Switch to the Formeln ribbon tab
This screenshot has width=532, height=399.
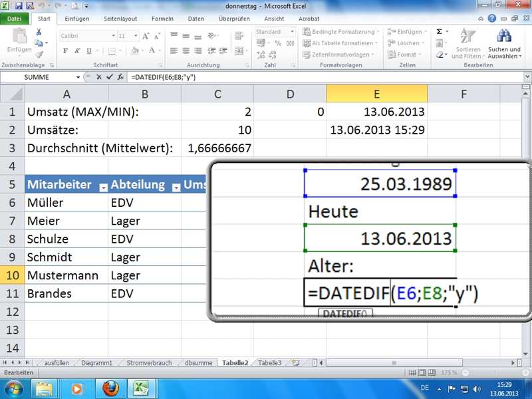162,19
